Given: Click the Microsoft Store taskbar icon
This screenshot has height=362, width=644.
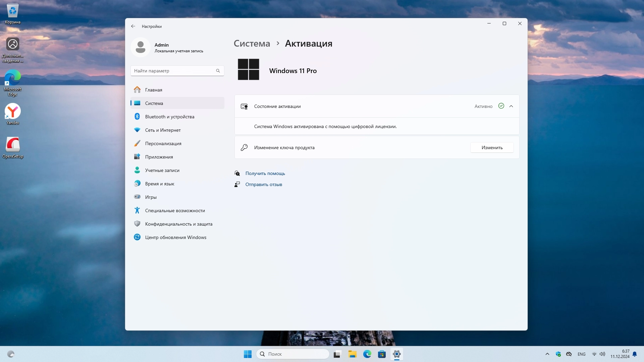Looking at the screenshot, I should [x=382, y=354].
